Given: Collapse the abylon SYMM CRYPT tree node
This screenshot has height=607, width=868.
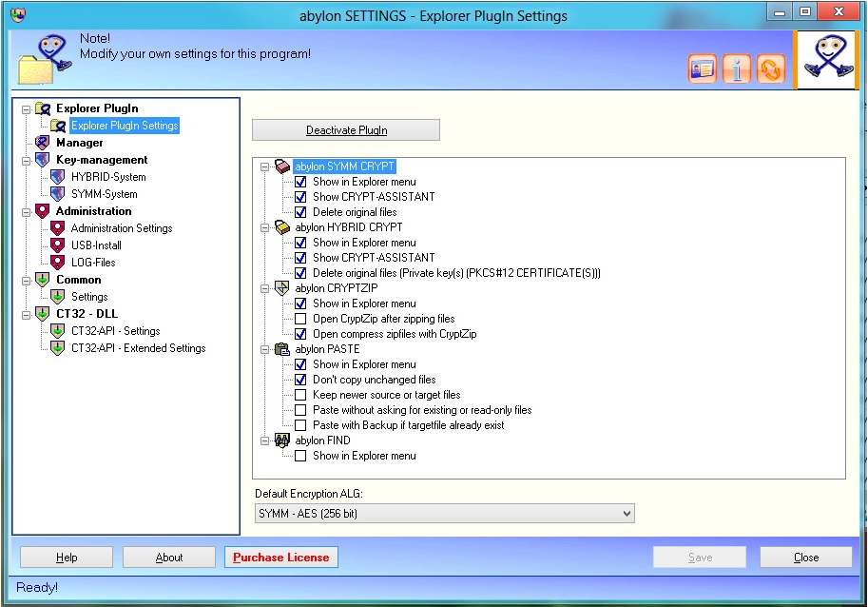Looking at the screenshot, I should pos(264,166).
